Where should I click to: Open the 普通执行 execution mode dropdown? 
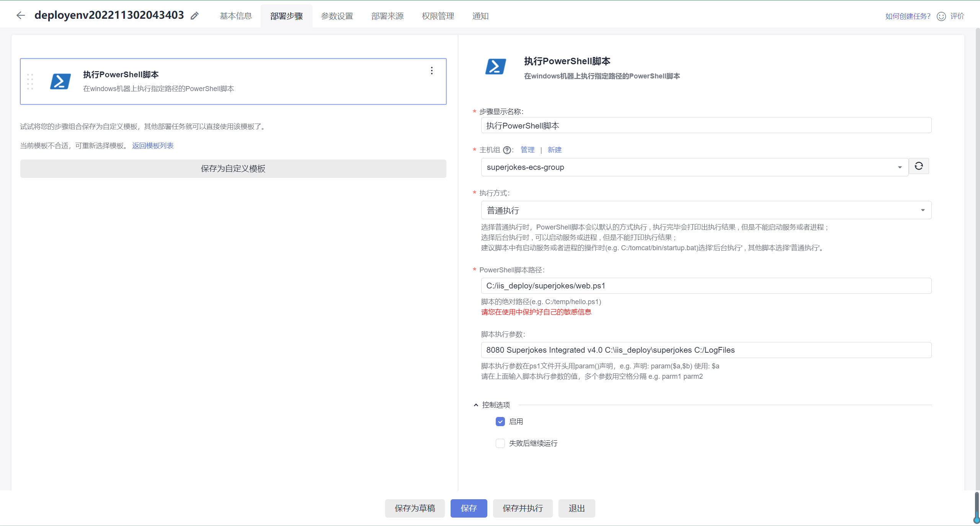pyautogui.click(x=706, y=210)
